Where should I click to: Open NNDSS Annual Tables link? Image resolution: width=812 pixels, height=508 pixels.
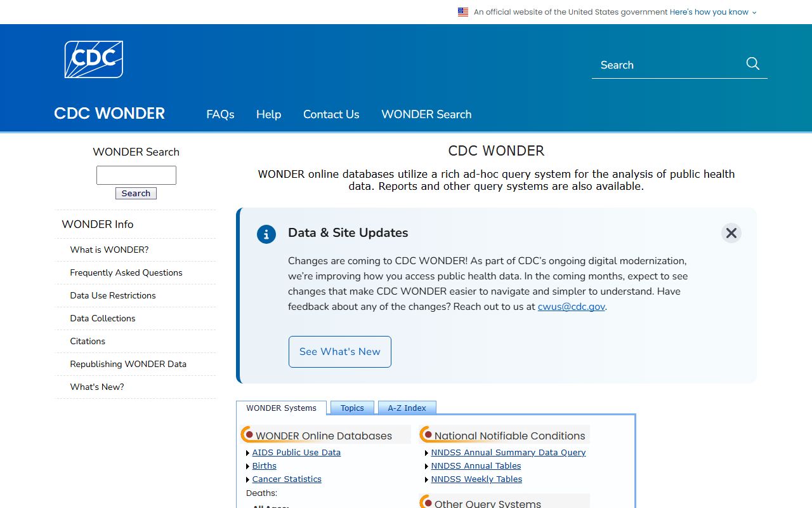coord(476,466)
